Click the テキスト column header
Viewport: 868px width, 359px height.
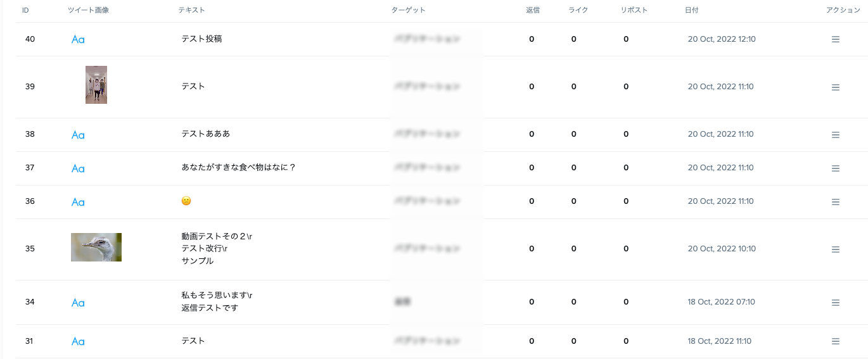191,10
